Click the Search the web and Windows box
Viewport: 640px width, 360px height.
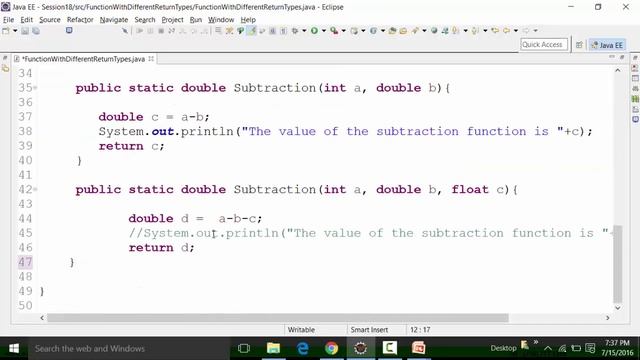point(129,349)
